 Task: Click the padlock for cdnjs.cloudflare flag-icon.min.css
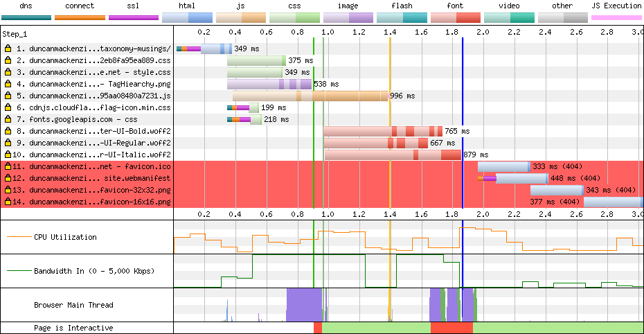pyautogui.click(x=8, y=107)
